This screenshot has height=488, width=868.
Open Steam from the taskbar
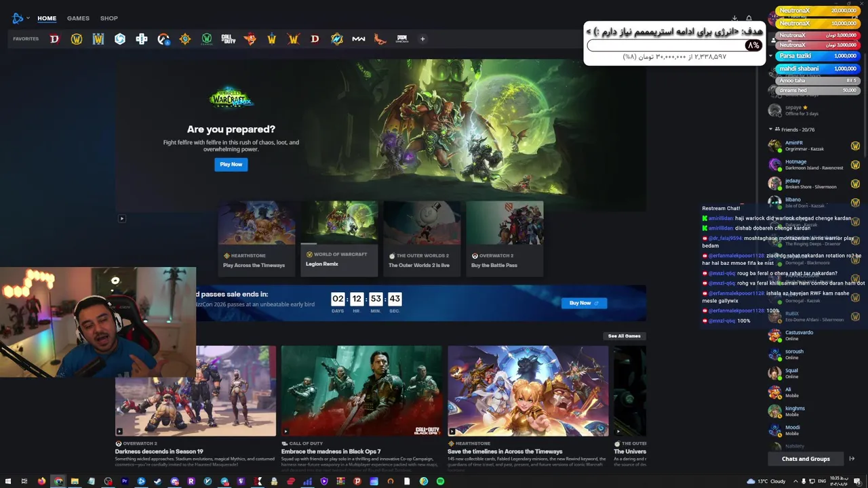tap(158, 481)
